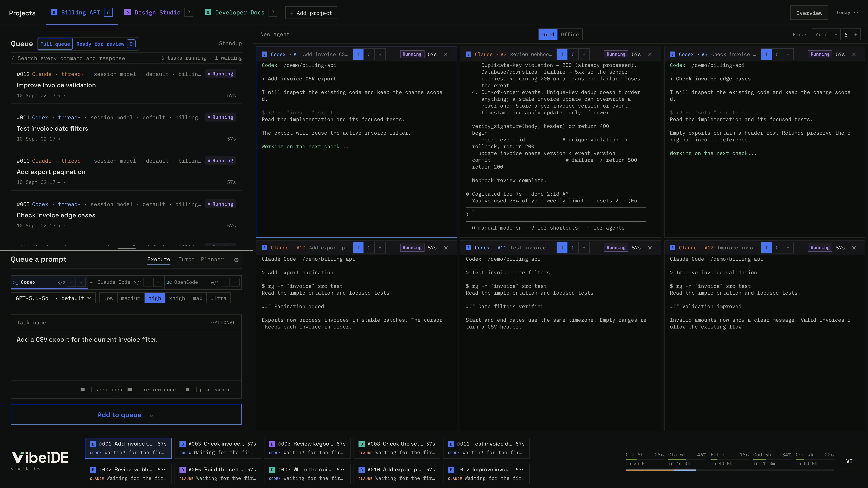This screenshot has height=488, width=868.
Task: Click the VI badge in bottom bar
Action: coord(849,461)
